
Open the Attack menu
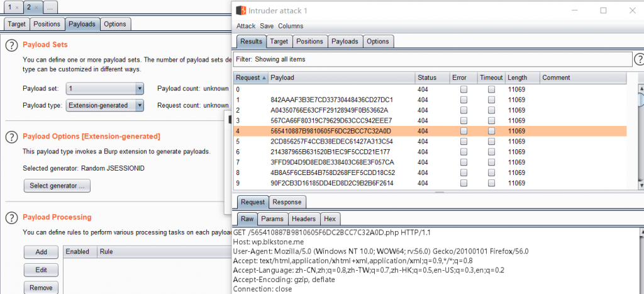tap(246, 26)
